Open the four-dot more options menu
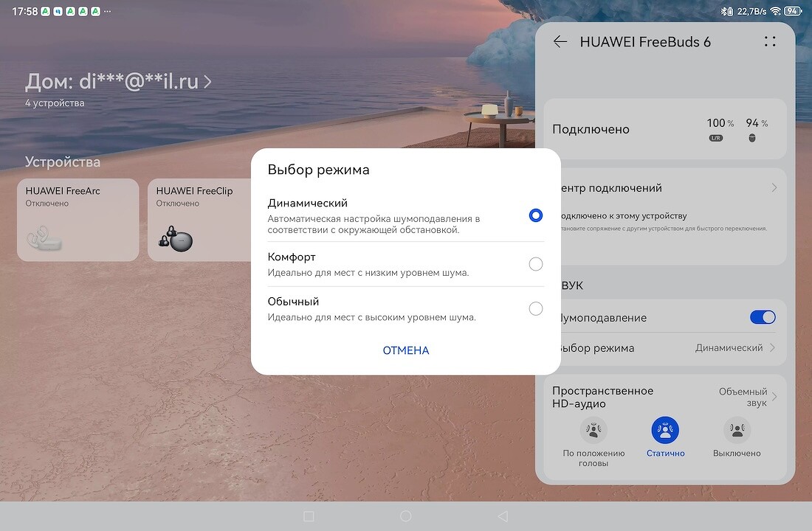 pos(770,42)
